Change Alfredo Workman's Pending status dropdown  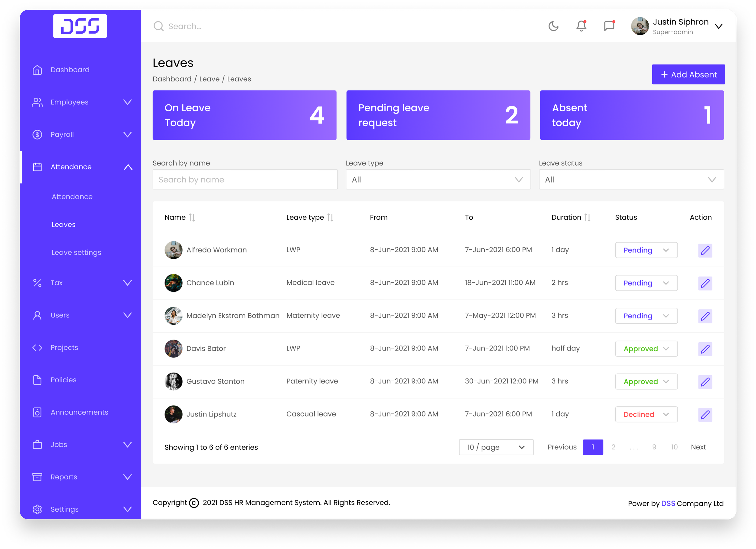(x=646, y=250)
